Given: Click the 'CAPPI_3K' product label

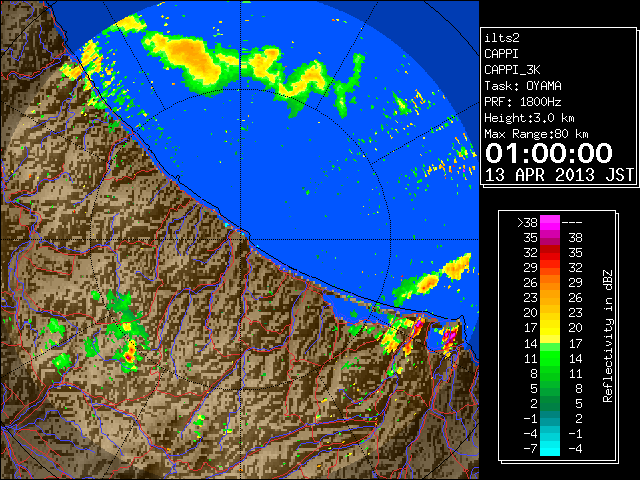Looking at the screenshot, I should coord(512,70).
